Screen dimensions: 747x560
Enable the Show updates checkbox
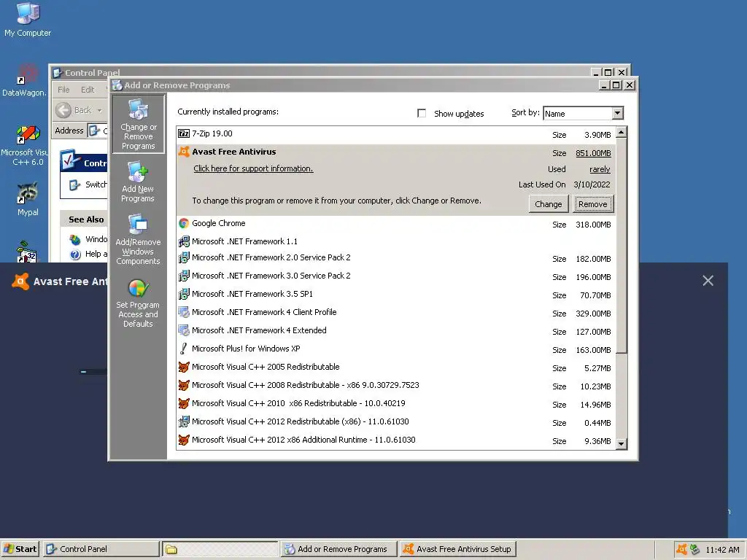point(422,113)
